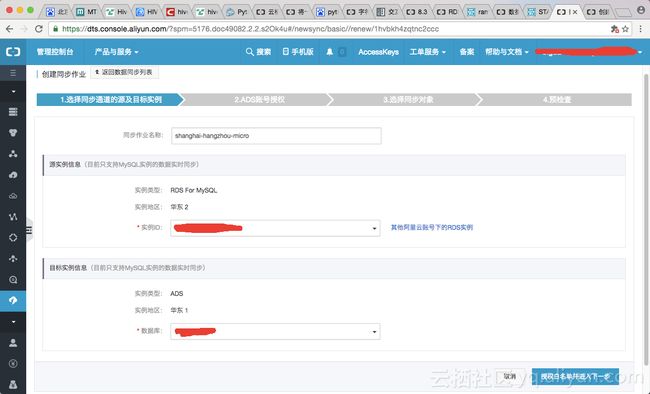This screenshot has height=394, width=650.
Task: Click the stacked servers sidebar icon
Action: [x=13, y=112]
